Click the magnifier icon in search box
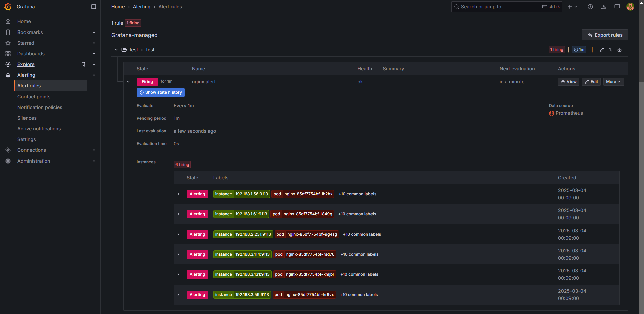Image resolution: width=644 pixels, height=314 pixels. tap(457, 7)
